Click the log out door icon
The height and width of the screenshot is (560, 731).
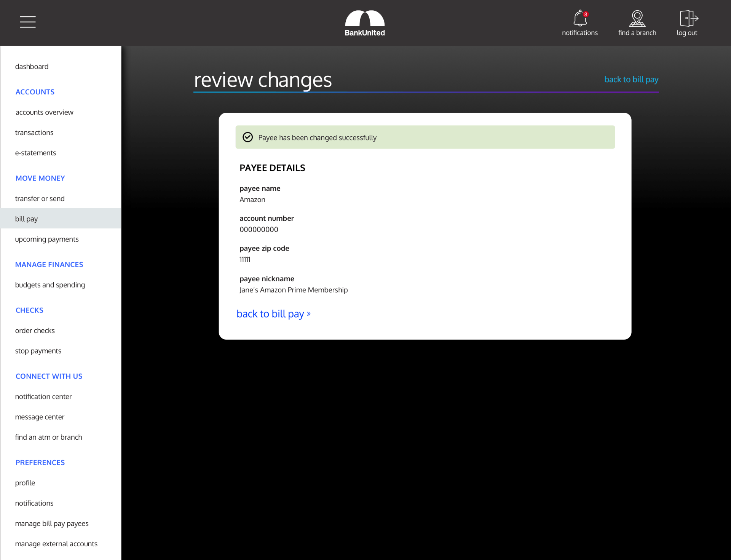coord(688,18)
